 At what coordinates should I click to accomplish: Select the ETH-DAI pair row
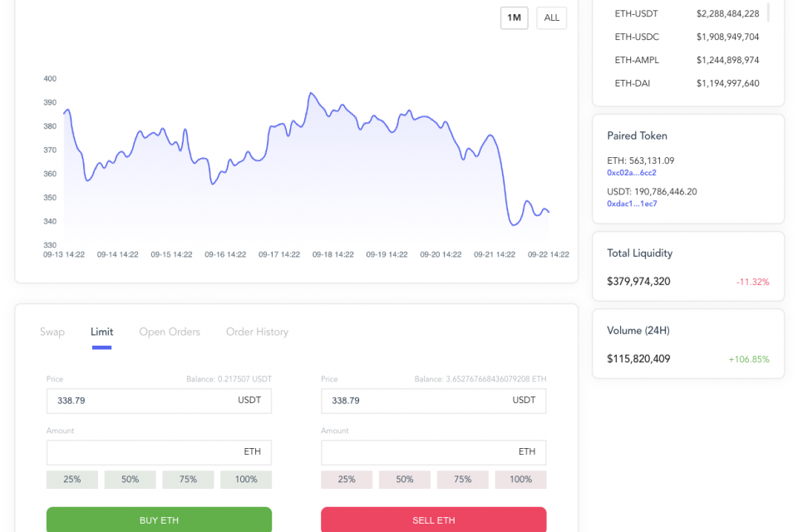click(x=687, y=83)
